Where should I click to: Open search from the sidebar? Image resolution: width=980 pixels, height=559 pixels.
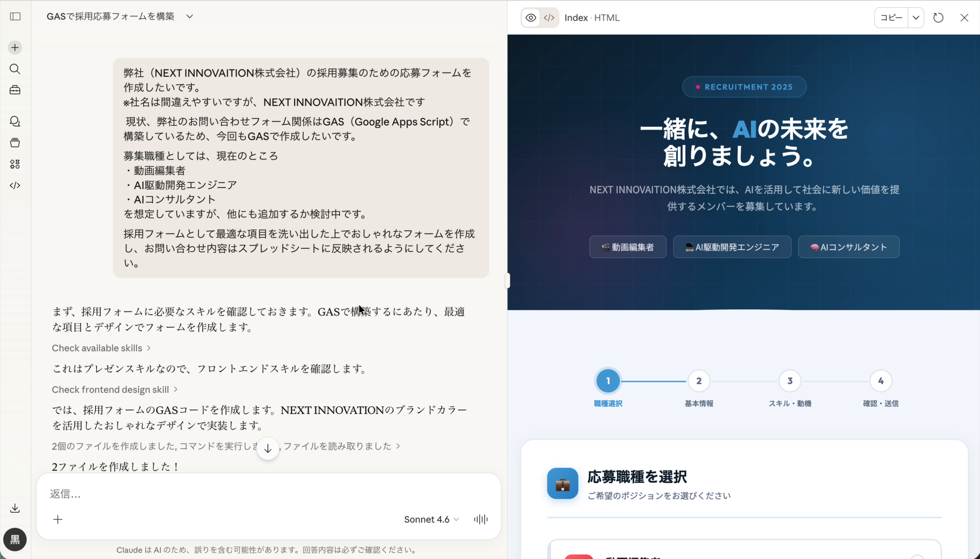(x=15, y=69)
